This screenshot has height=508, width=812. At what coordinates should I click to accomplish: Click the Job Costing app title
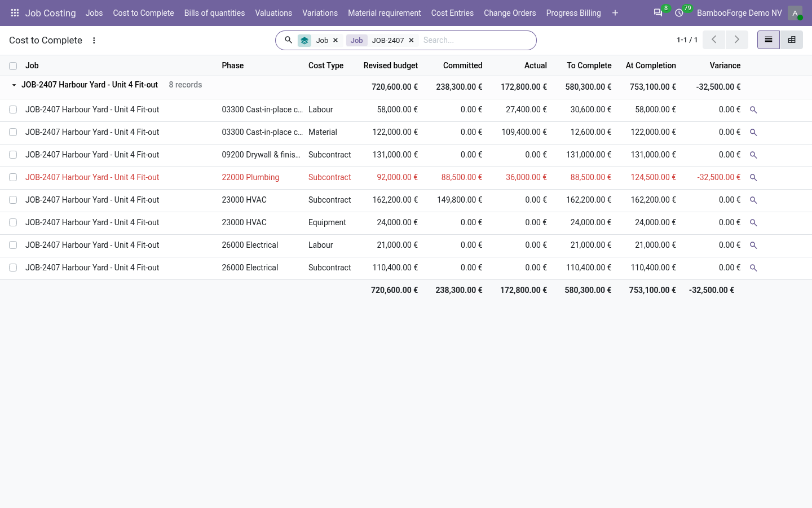(x=50, y=13)
